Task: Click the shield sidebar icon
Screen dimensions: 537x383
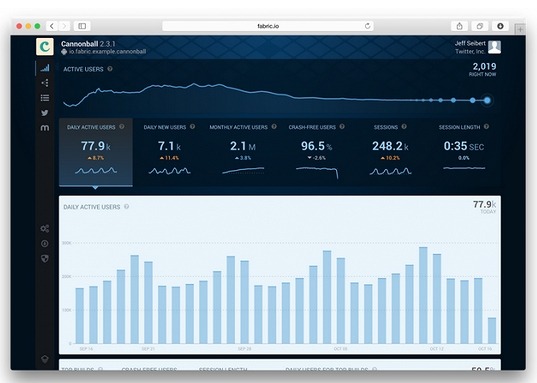Action: pyautogui.click(x=45, y=259)
